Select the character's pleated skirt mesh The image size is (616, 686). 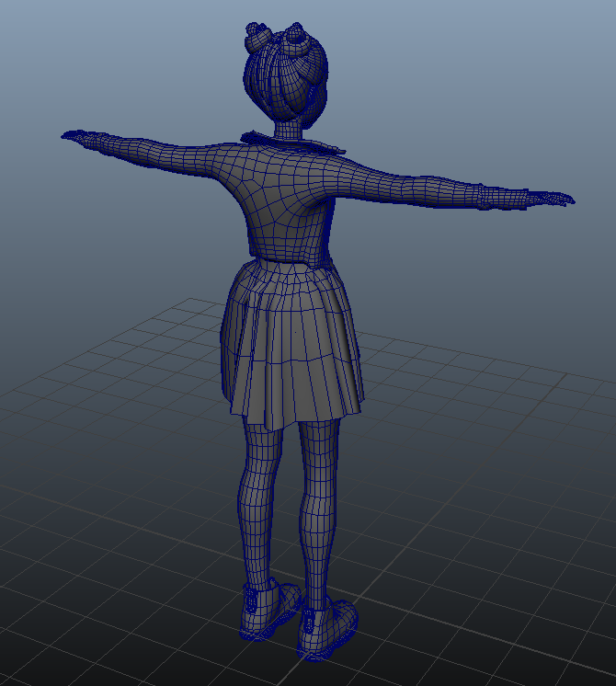click(x=292, y=346)
